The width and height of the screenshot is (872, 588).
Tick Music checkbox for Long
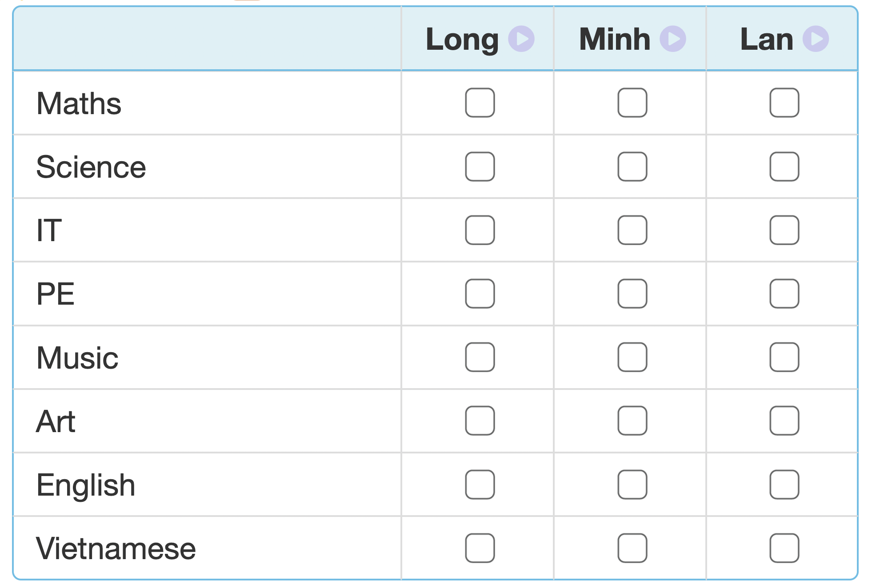(480, 357)
